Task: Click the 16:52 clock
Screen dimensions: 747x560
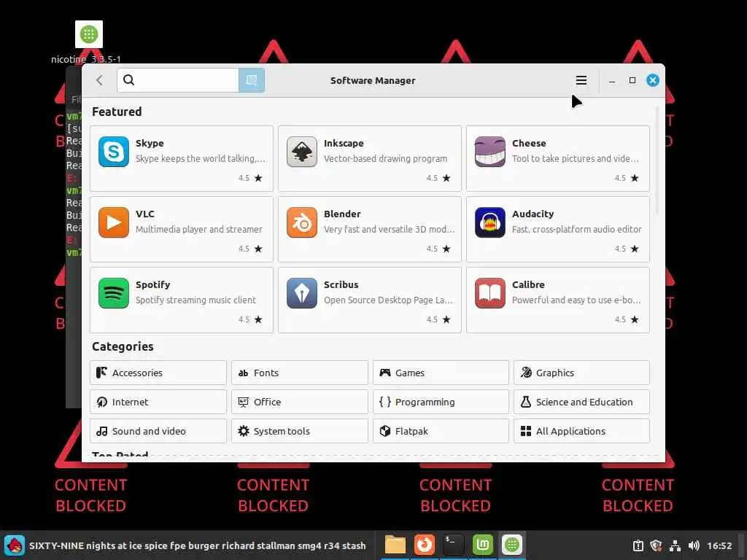Action: tap(719, 545)
